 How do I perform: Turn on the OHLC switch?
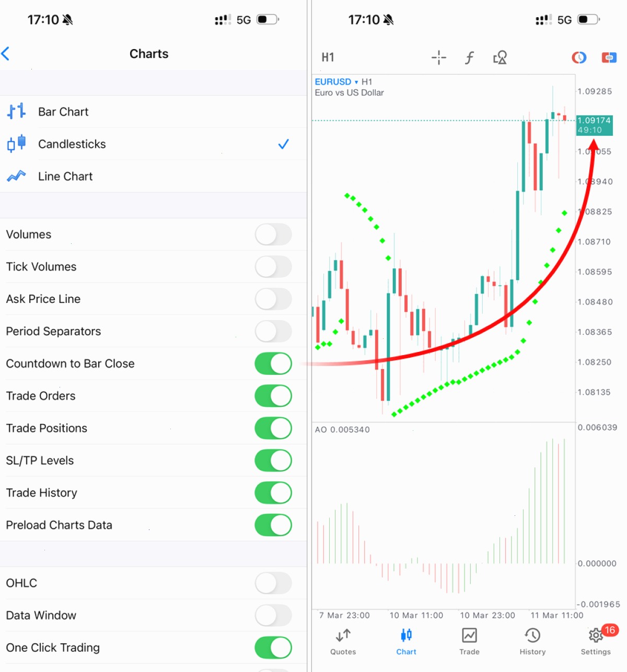click(x=273, y=583)
